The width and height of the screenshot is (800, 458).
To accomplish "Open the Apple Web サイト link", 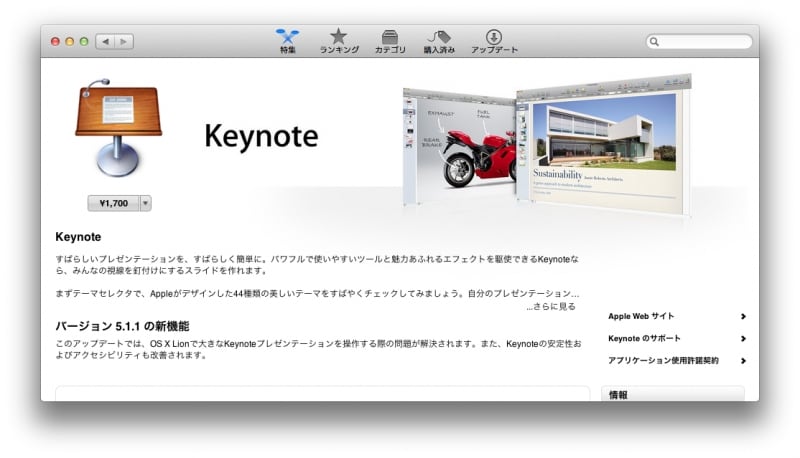I will 641,316.
